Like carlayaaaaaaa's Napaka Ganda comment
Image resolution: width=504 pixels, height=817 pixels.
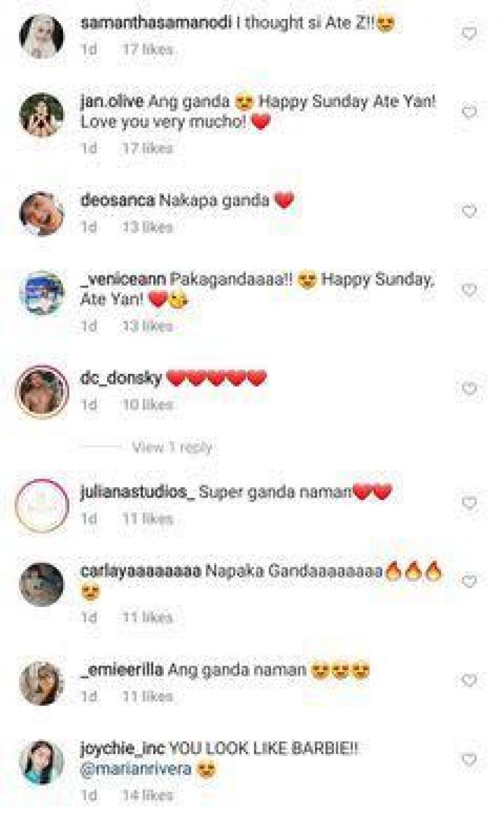[469, 581]
